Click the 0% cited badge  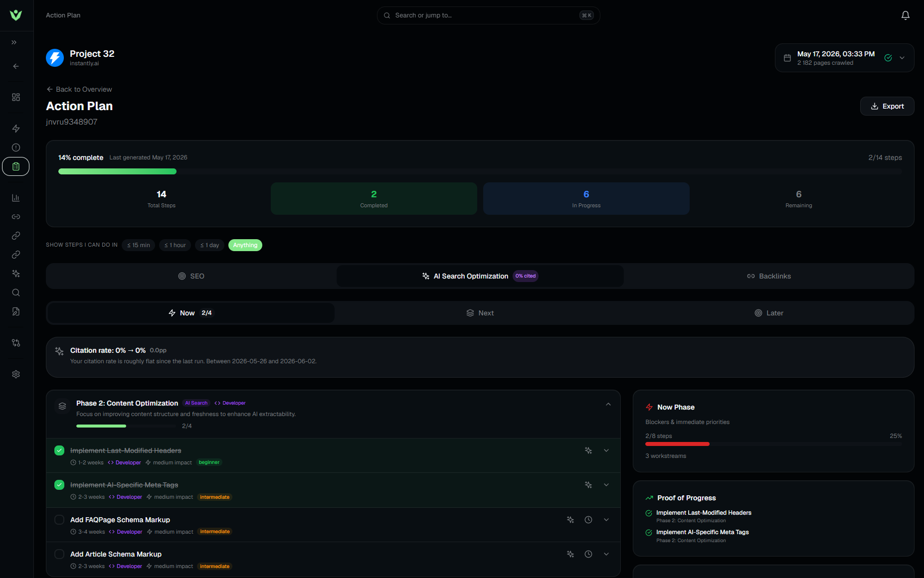click(x=526, y=276)
